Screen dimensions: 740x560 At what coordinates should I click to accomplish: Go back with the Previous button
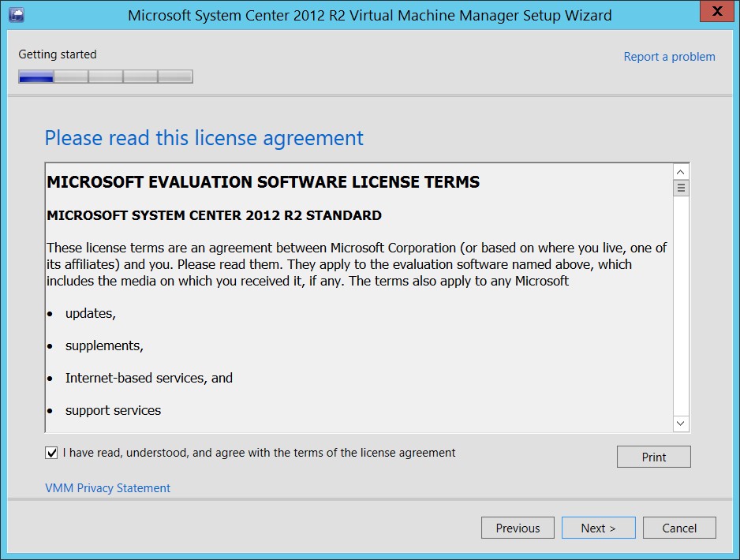518,528
